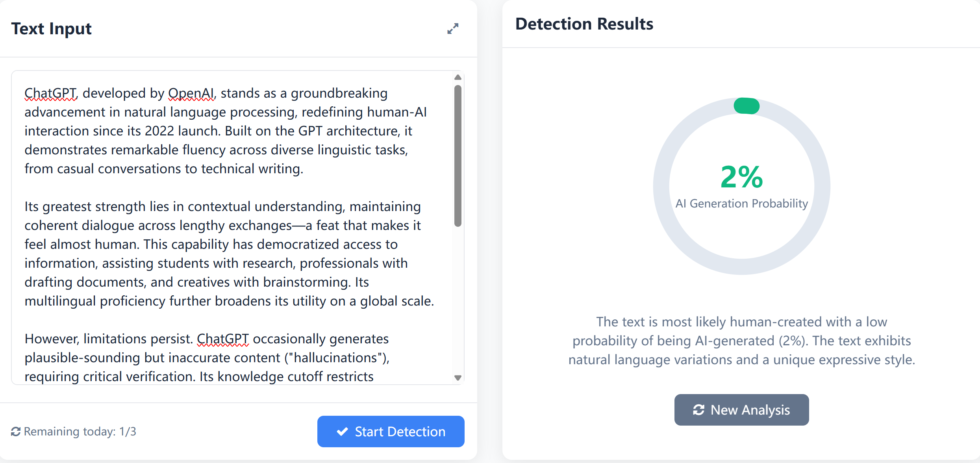Screen dimensions: 980x463
Task: Click the checkmark icon in Start Detection
Action: tap(343, 432)
